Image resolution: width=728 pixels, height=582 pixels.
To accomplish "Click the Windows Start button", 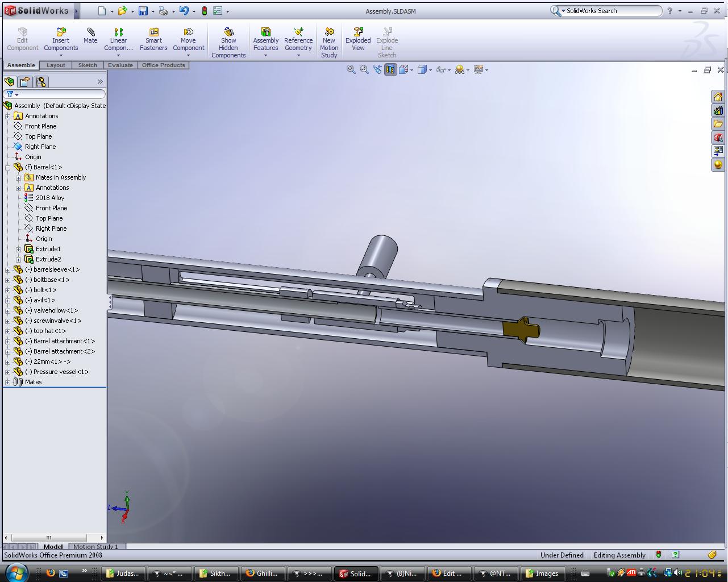I will (x=15, y=572).
